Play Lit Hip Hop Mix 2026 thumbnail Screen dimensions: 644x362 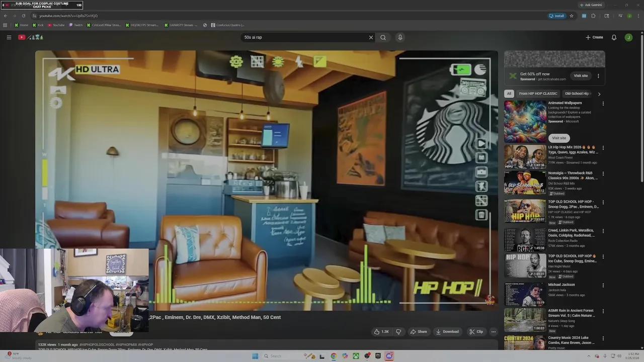(x=525, y=157)
